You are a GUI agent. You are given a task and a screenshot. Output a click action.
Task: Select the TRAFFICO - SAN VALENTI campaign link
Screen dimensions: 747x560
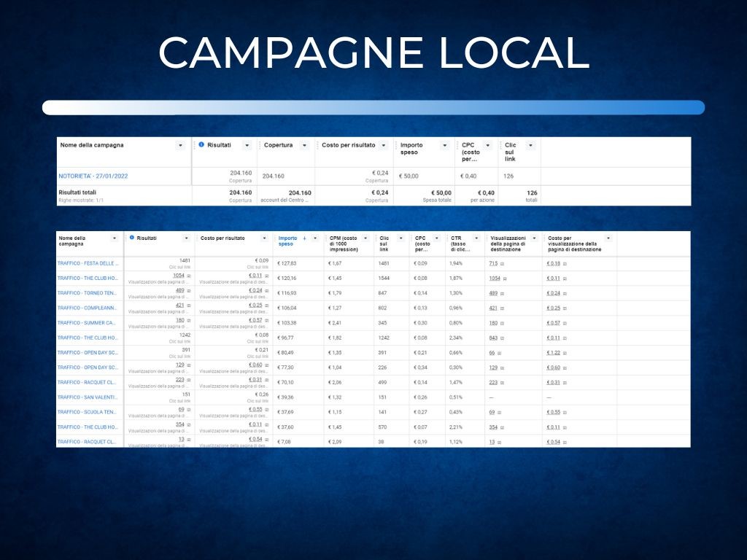point(88,397)
